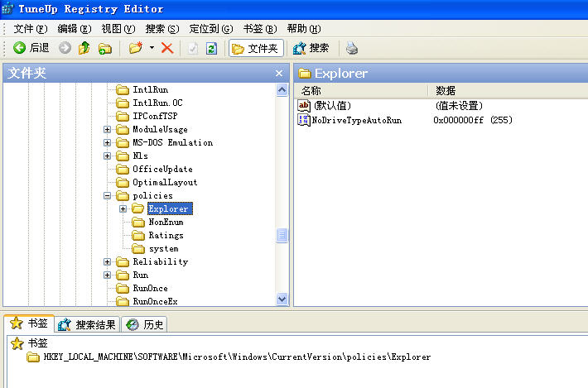Click the red X delete icon

(167, 48)
